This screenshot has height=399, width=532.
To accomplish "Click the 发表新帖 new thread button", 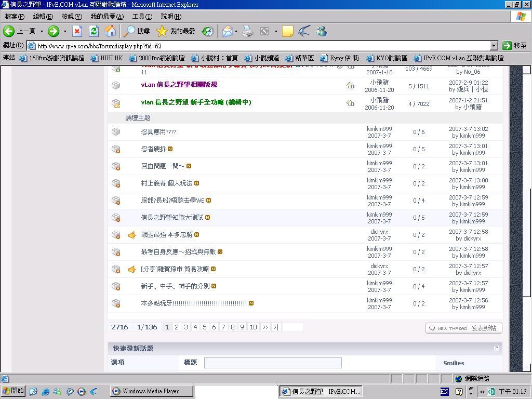I will [463, 328].
